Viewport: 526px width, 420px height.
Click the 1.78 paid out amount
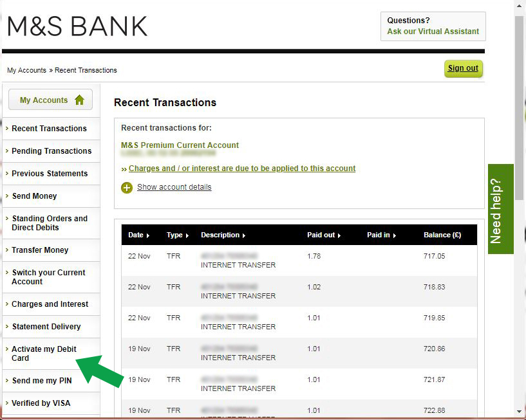314,256
